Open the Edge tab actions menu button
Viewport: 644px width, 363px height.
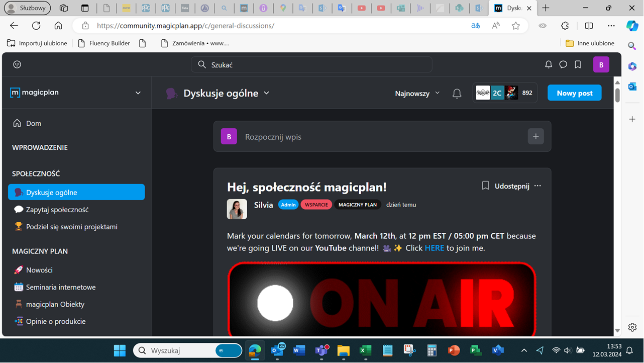[x=85, y=8]
